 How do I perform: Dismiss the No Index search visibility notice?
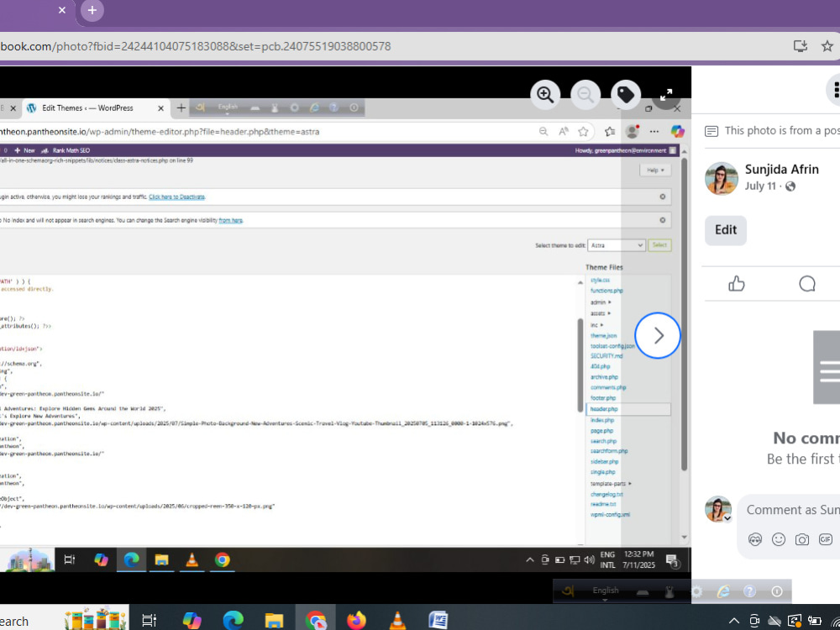(x=663, y=220)
